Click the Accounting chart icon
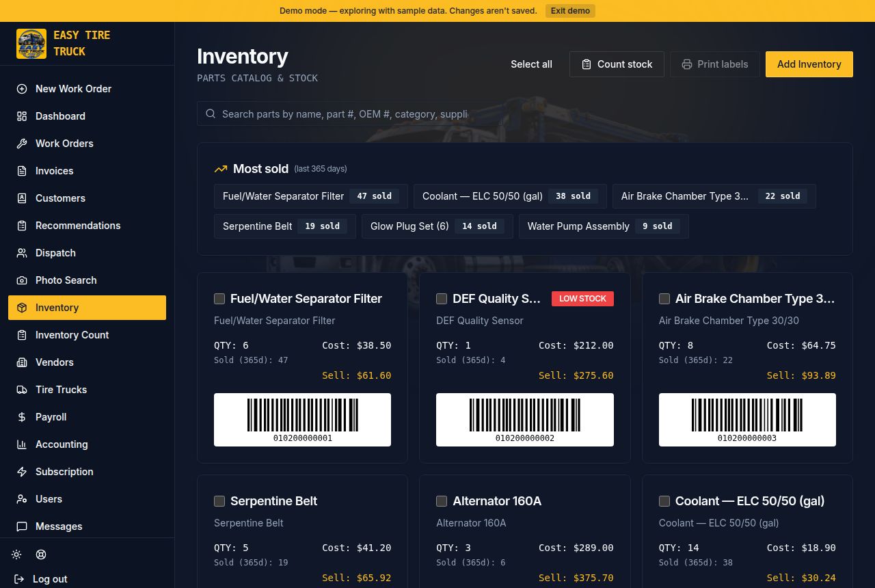 (x=22, y=444)
